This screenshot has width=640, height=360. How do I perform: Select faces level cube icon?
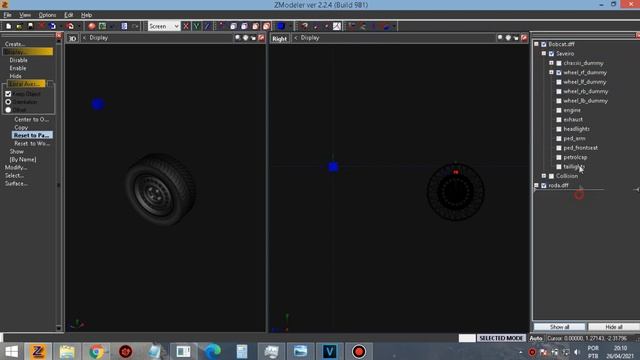pyautogui.click(x=244, y=26)
